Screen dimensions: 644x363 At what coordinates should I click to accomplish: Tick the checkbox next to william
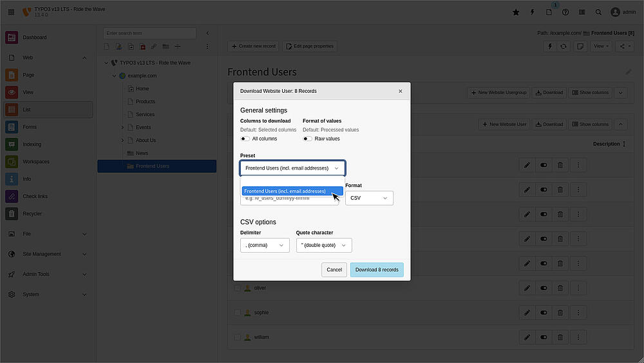coord(238,337)
